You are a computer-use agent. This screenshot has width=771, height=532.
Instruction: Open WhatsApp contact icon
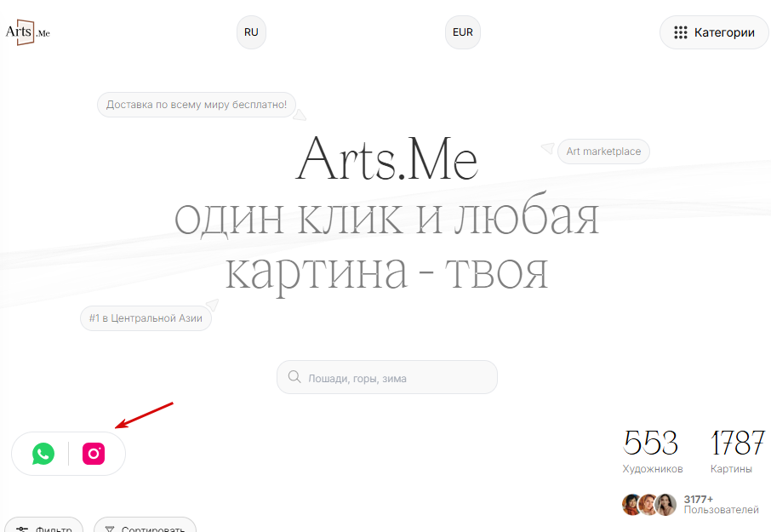pyautogui.click(x=43, y=454)
